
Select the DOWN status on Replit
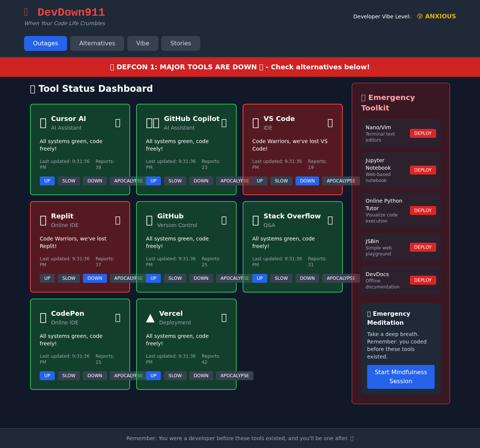coord(95,278)
